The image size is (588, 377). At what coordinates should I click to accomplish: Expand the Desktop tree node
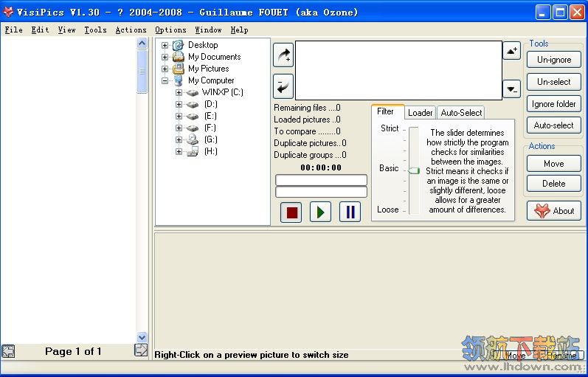(165, 46)
